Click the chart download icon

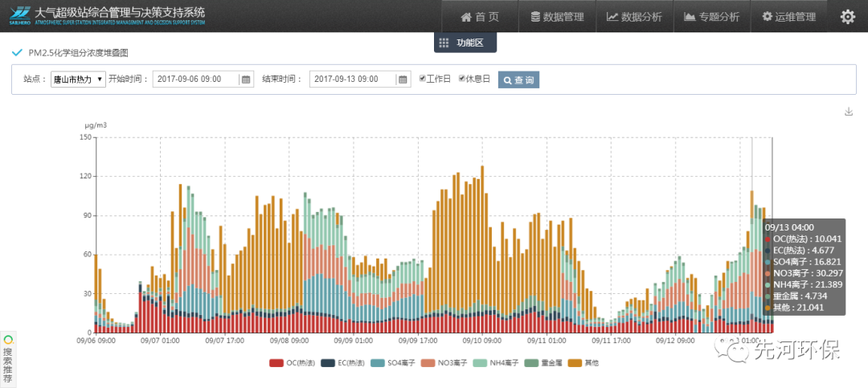(848, 112)
